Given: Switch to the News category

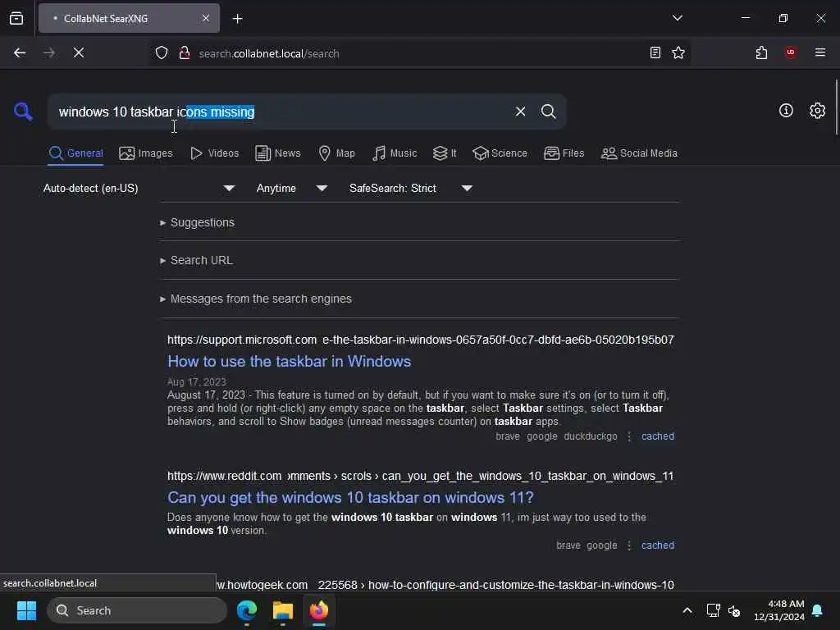Looking at the screenshot, I should (x=277, y=153).
